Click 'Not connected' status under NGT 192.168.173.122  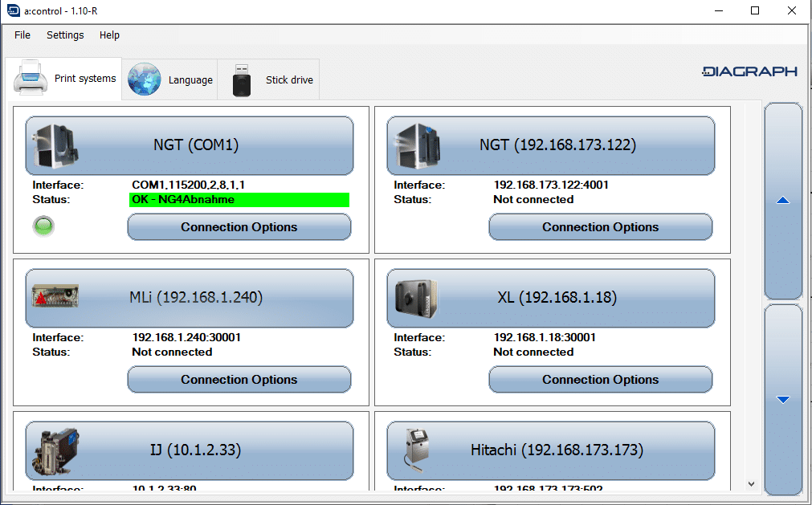(x=533, y=199)
